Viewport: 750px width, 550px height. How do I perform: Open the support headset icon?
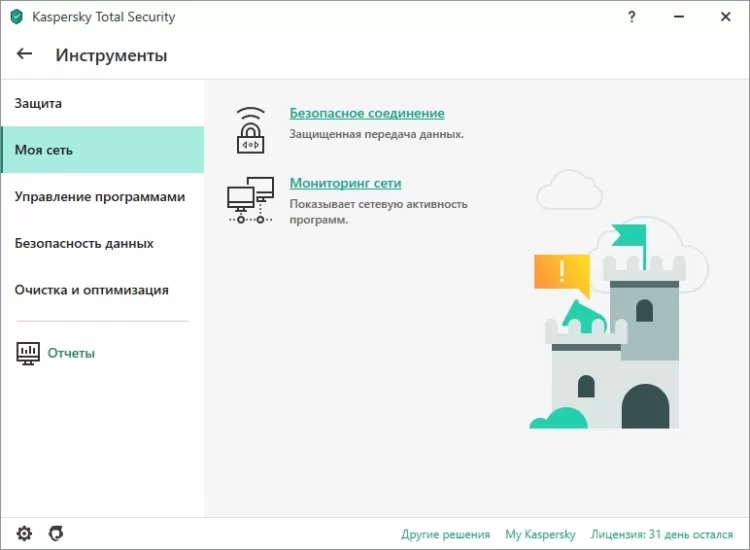(56, 533)
